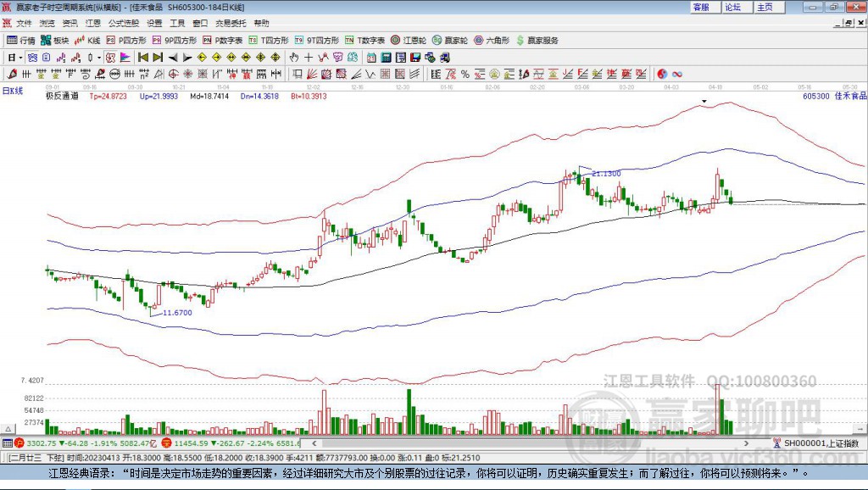This screenshot has height=490, width=868.
Task: Select the hand pan tool
Action: [293, 58]
